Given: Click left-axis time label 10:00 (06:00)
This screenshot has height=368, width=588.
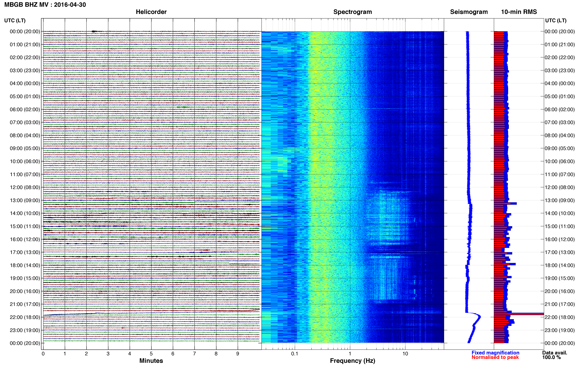Looking at the screenshot, I should [x=25, y=161].
